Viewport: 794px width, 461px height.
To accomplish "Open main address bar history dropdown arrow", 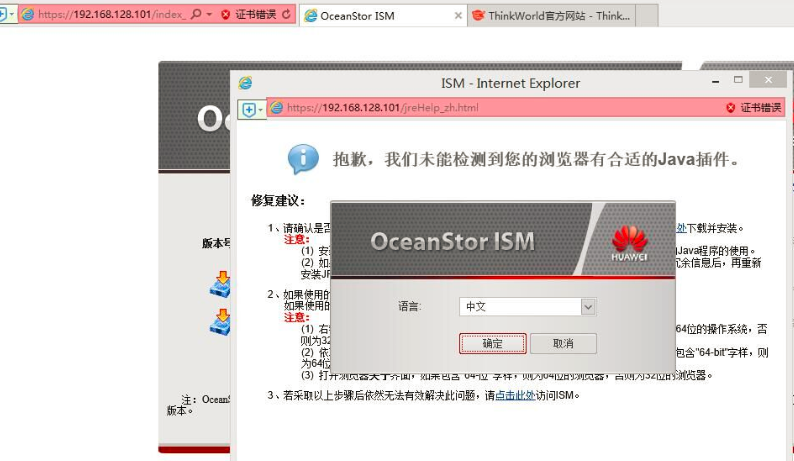I will click(209, 14).
